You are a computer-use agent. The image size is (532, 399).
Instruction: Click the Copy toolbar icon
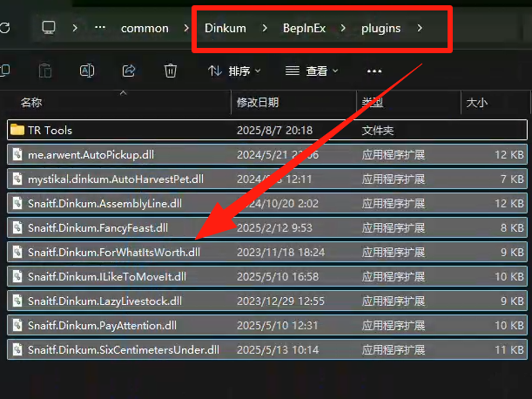coord(4,71)
